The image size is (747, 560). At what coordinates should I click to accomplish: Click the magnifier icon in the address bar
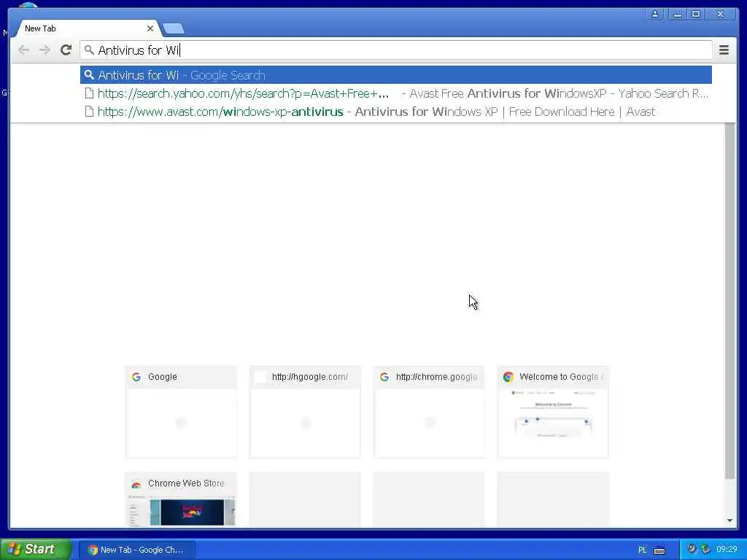click(89, 50)
